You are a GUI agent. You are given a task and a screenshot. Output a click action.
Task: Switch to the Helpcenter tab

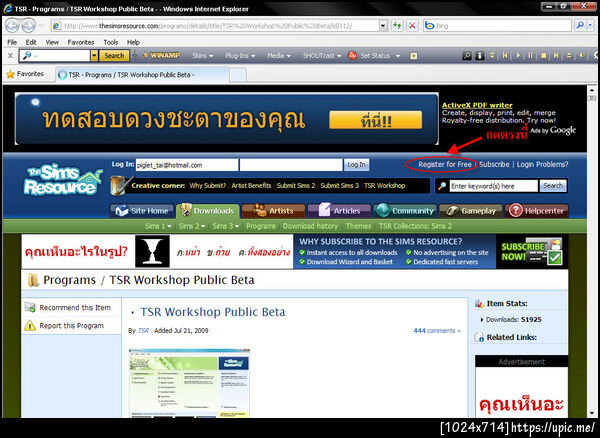click(536, 211)
